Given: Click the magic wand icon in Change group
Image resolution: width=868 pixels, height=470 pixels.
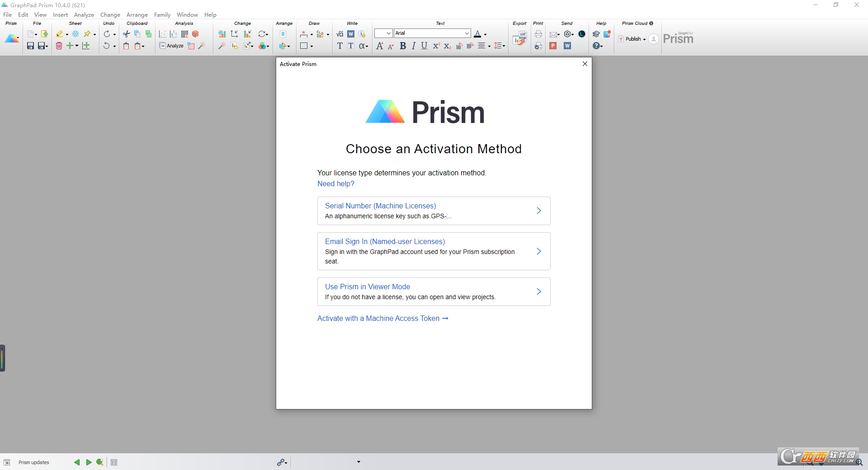Looking at the screenshot, I should 222,46.
